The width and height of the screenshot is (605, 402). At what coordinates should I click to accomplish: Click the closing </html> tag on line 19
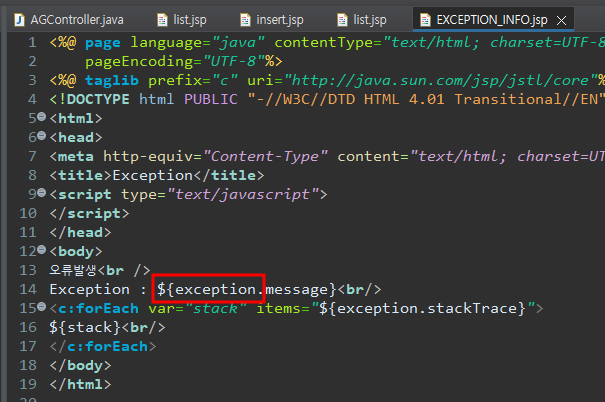coord(80,384)
